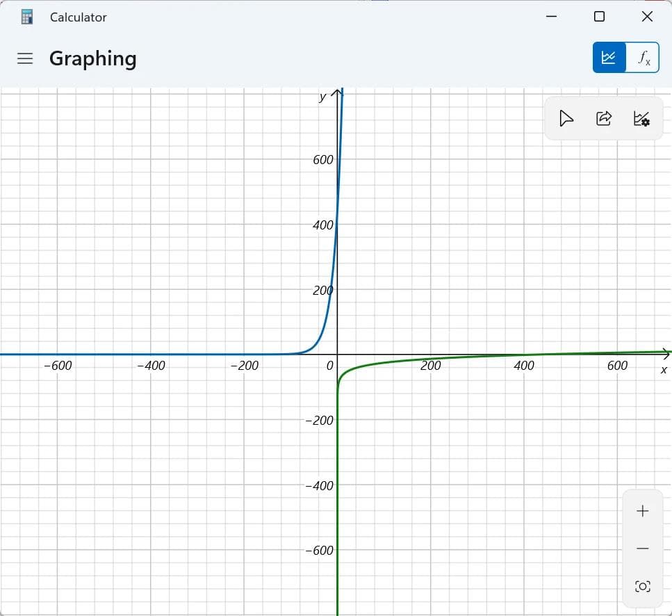Click the -400 label on x-axis
Image resolution: width=672 pixels, height=616 pixels.
pyautogui.click(x=151, y=366)
